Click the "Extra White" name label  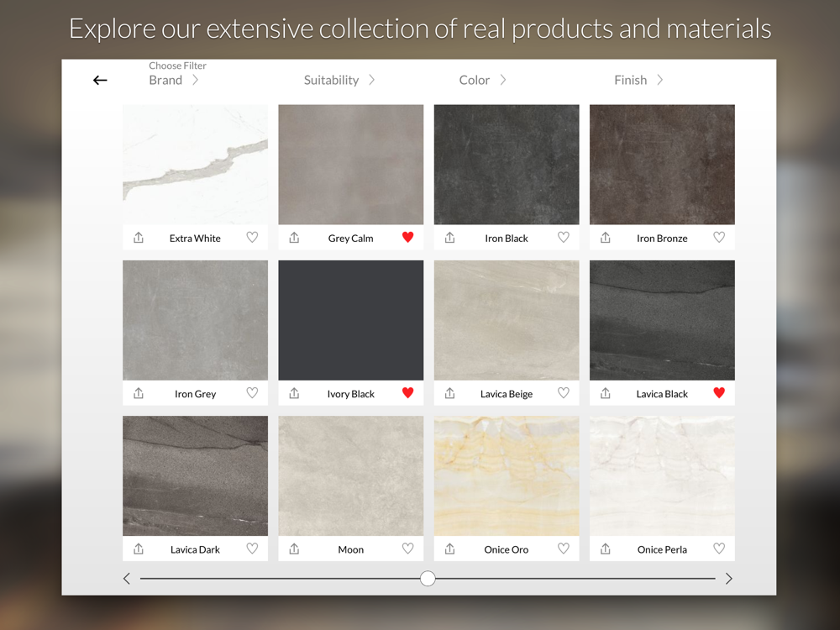[195, 239]
